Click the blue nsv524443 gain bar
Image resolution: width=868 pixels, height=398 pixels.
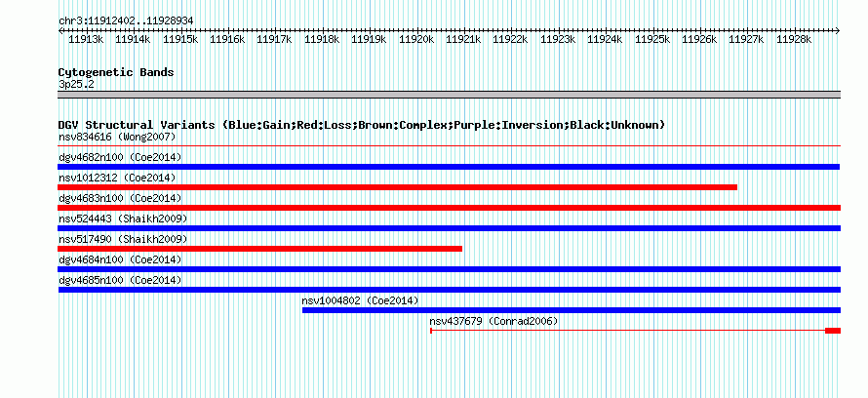tap(449, 228)
